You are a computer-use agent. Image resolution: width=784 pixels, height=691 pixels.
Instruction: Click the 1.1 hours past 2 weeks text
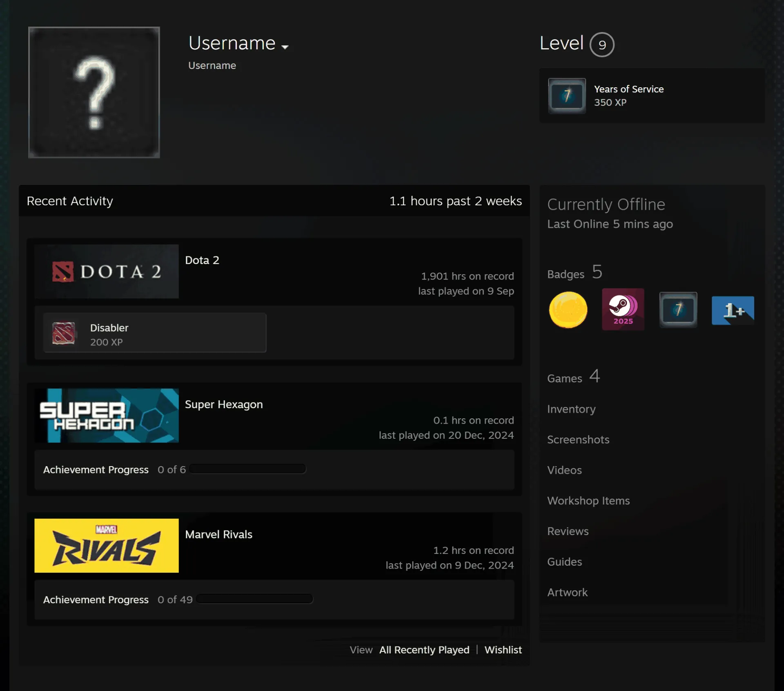click(x=455, y=201)
